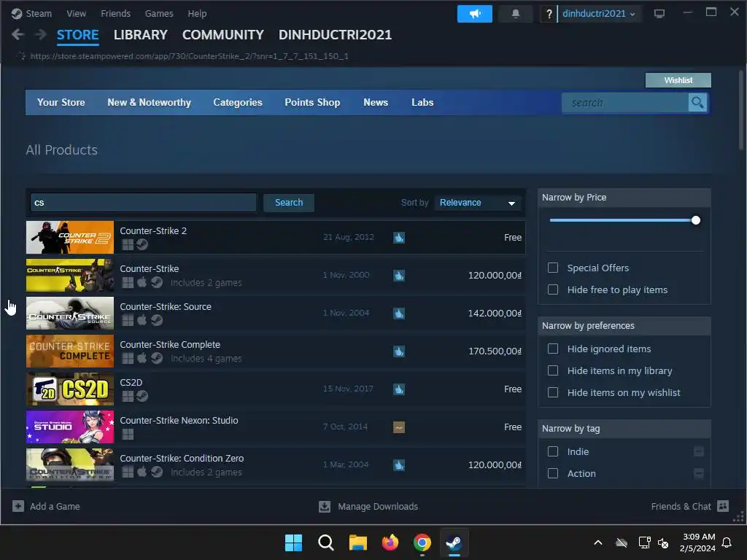Screen dimensions: 747x560
Task: Click the Wishlist button
Action: pyautogui.click(x=678, y=80)
